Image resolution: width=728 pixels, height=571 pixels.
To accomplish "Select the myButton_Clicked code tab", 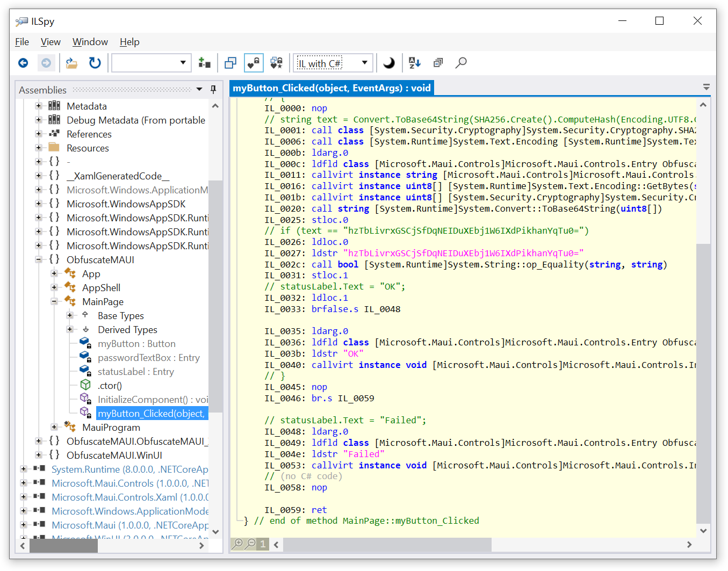I will click(x=331, y=88).
